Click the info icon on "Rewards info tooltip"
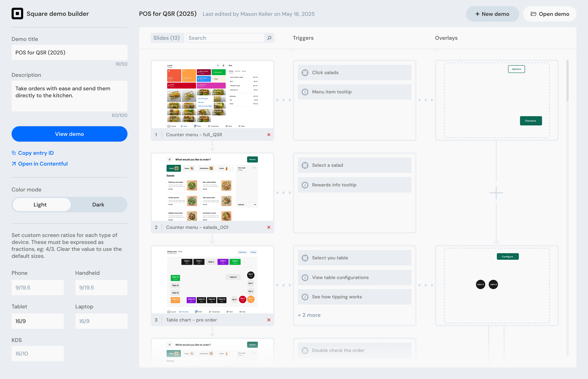 coord(305,185)
